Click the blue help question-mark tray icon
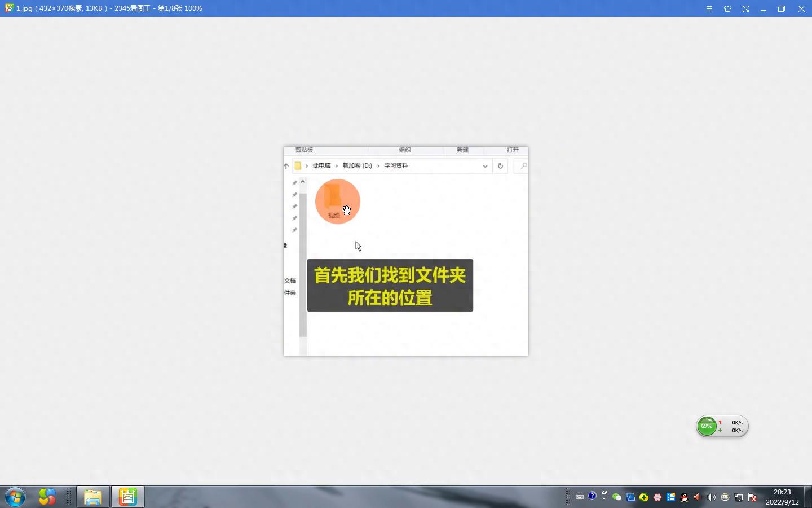Screen dimensions: 812x508 pos(592,496)
